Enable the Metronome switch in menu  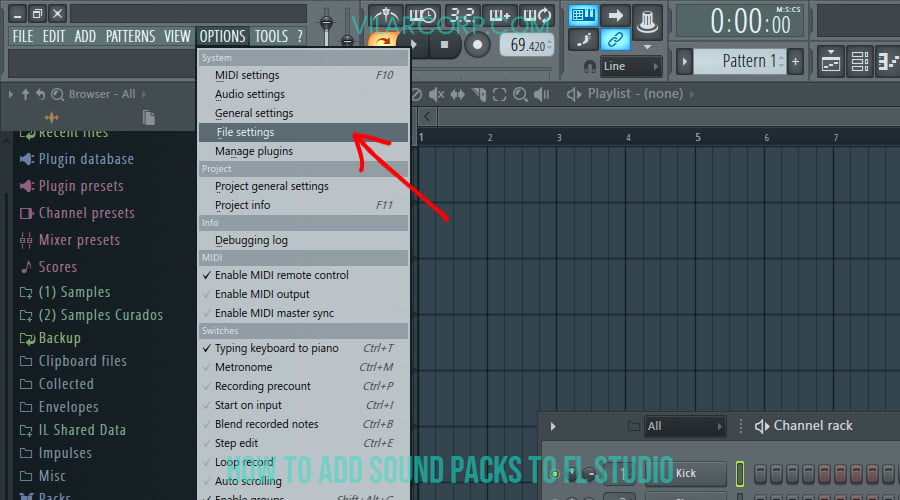click(x=243, y=367)
